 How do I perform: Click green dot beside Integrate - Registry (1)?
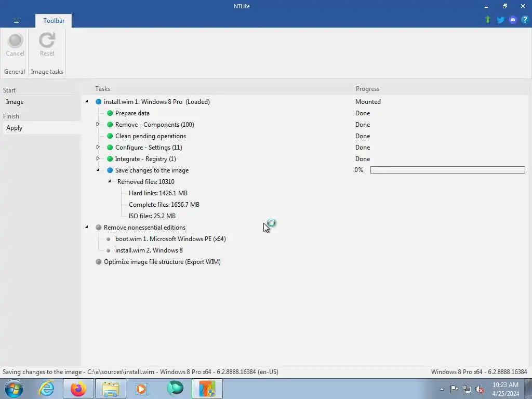point(110,159)
